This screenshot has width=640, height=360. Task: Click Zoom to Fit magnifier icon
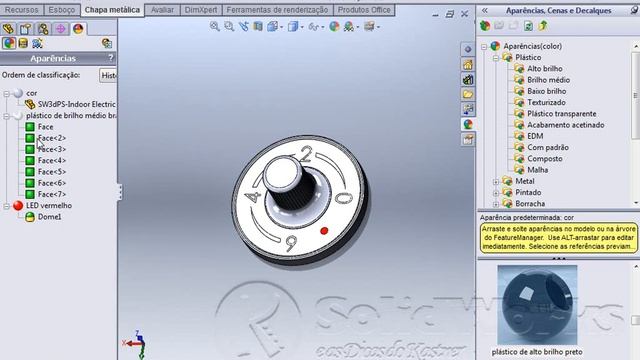coord(214,27)
